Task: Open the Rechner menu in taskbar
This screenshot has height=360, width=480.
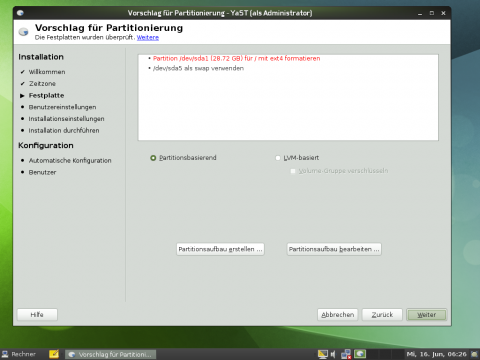Action: tap(19, 354)
